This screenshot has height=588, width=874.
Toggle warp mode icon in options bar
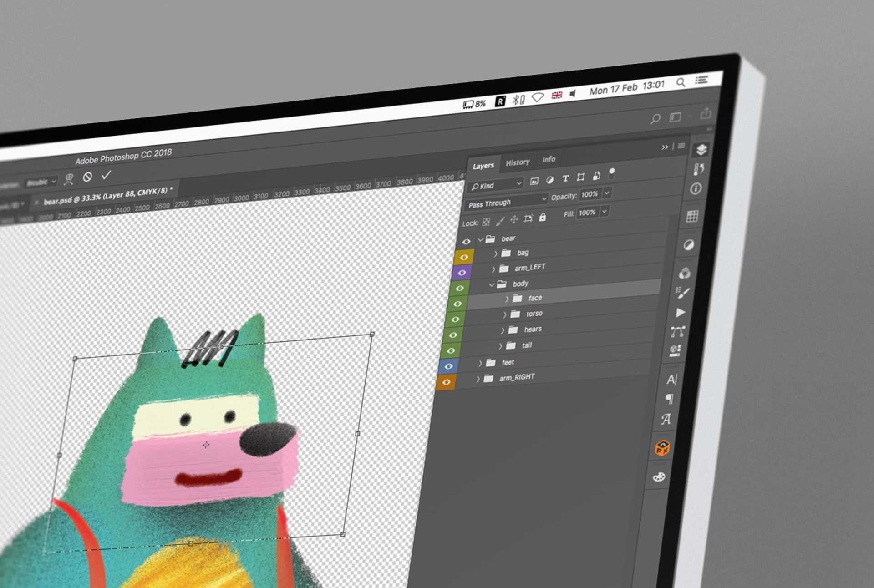[69, 179]
